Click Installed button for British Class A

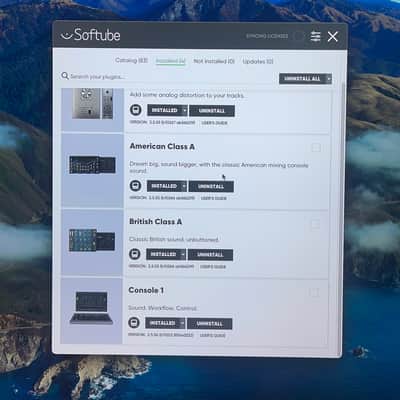coord(163,254)
